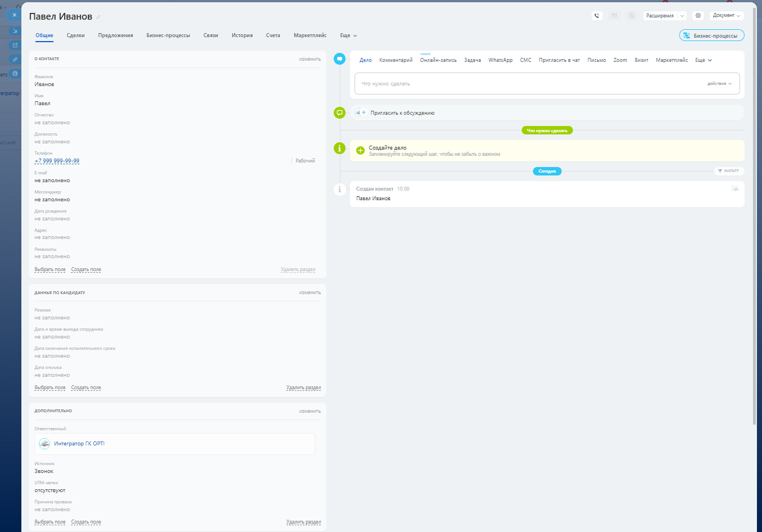Open the История tab
Screen dimensions: 762x532
(242, 35)
